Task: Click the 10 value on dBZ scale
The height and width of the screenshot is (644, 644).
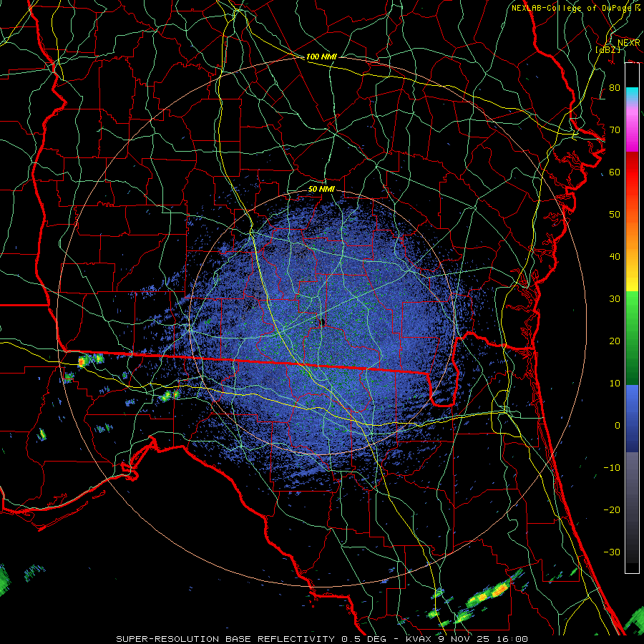Action: [x=615, y=384]
